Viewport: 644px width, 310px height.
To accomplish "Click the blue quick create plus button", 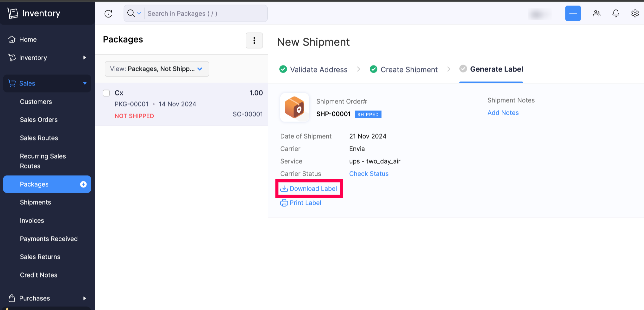I will coord(573,13).
